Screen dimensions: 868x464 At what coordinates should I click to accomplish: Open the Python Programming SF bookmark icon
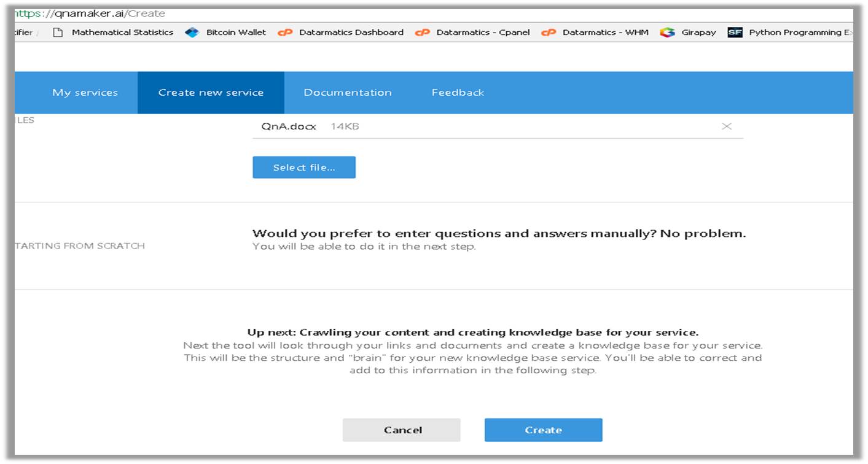coord(735,33)
